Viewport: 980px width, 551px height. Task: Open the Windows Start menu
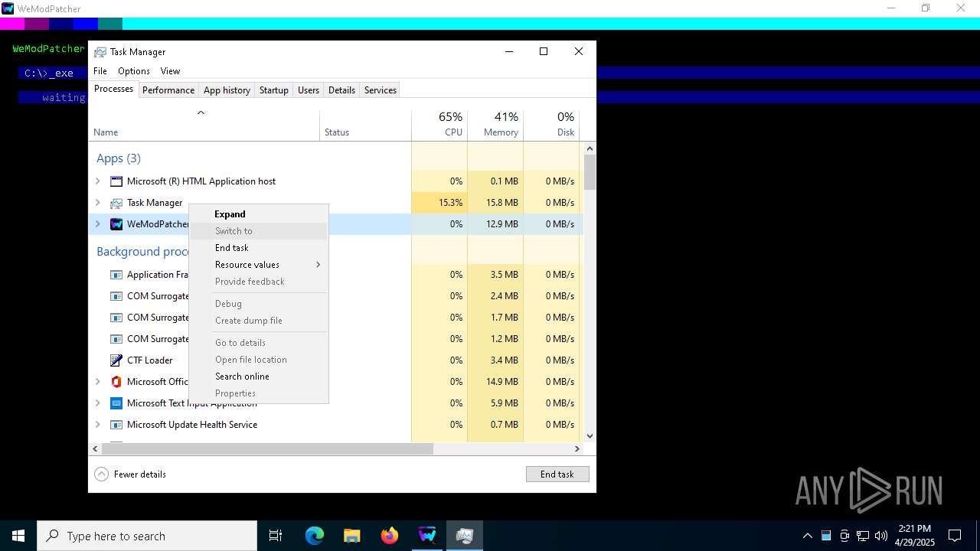click(x=18, y=536)
